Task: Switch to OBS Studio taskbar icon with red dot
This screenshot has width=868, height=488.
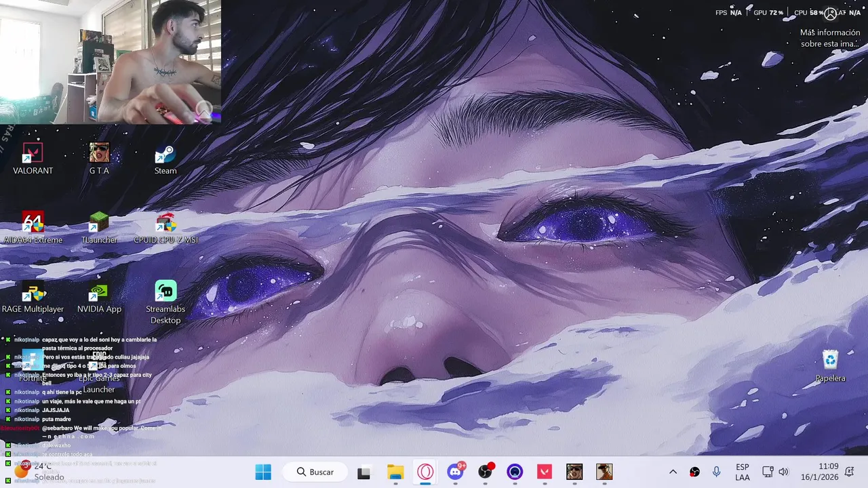Action: [x=486, y=472]
